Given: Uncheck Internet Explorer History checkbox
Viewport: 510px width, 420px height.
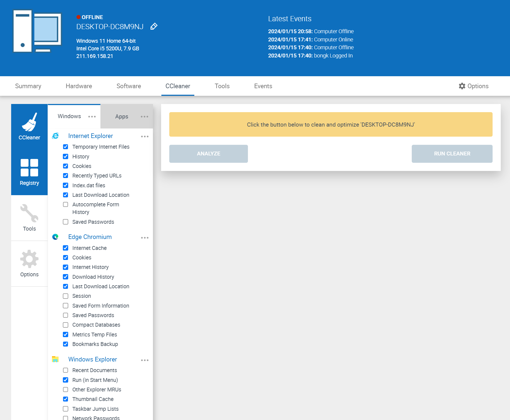Looking at the screenshot, I should [x=66, y=157].
